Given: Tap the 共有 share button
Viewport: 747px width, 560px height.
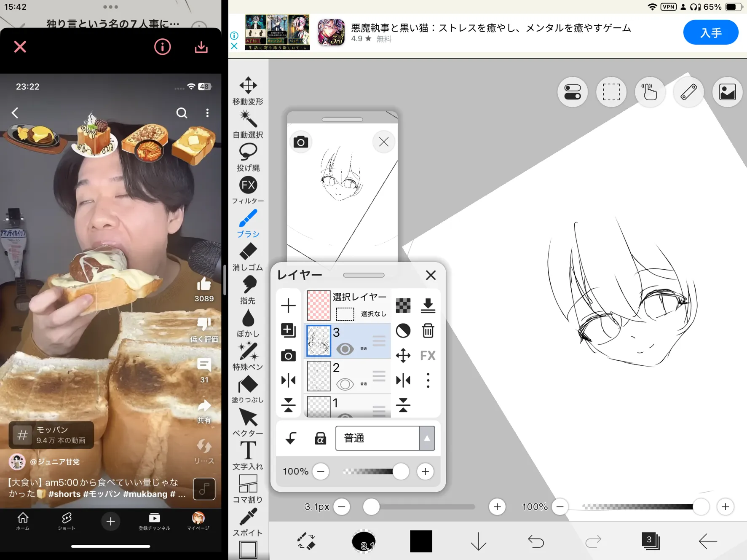Looking at the screenshot, I should point(204,411).
